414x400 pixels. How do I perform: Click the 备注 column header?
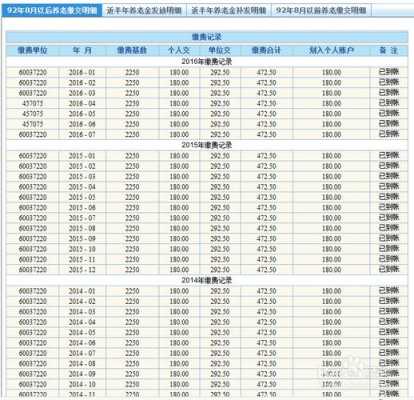coord(389,50)
